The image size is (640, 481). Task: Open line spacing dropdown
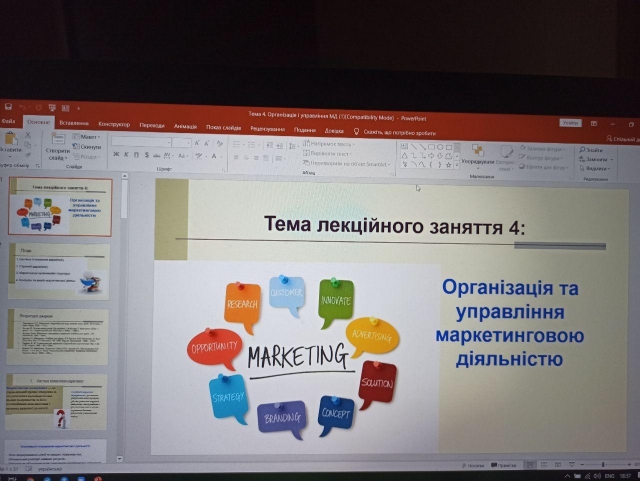tap(293, 146)
